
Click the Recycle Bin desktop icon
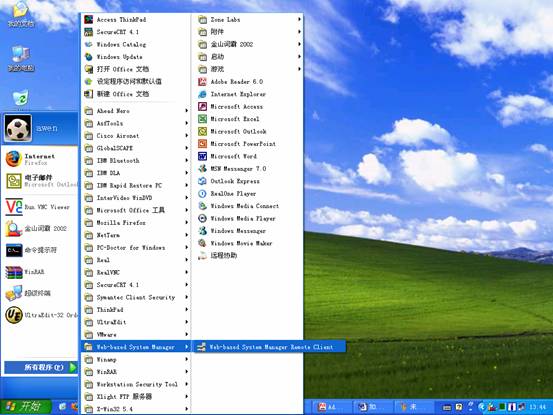tap(20, 98)
